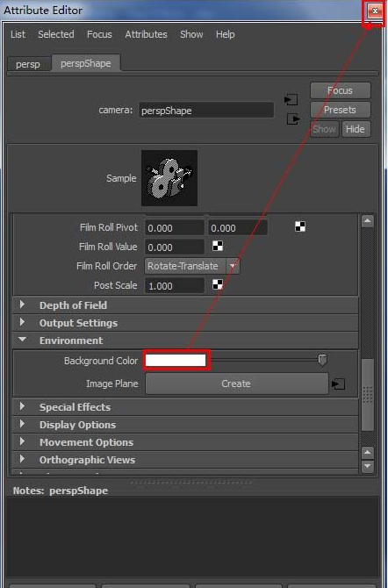This screenshot has height=588, width=388.
Task: Expand the Movement Options section
Action: tap(185, 442)
